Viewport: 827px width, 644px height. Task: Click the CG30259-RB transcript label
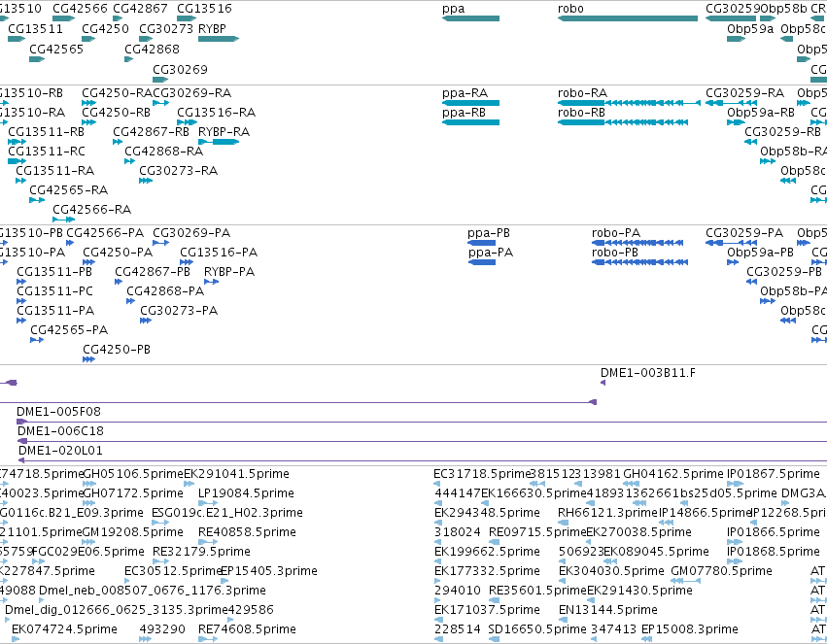pyautogui.click(x=782, y=132)
